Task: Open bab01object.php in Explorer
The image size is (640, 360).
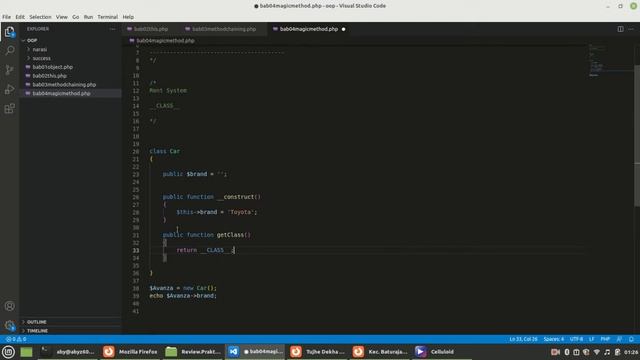Action: pyautogui.click(x=53, y=67)
